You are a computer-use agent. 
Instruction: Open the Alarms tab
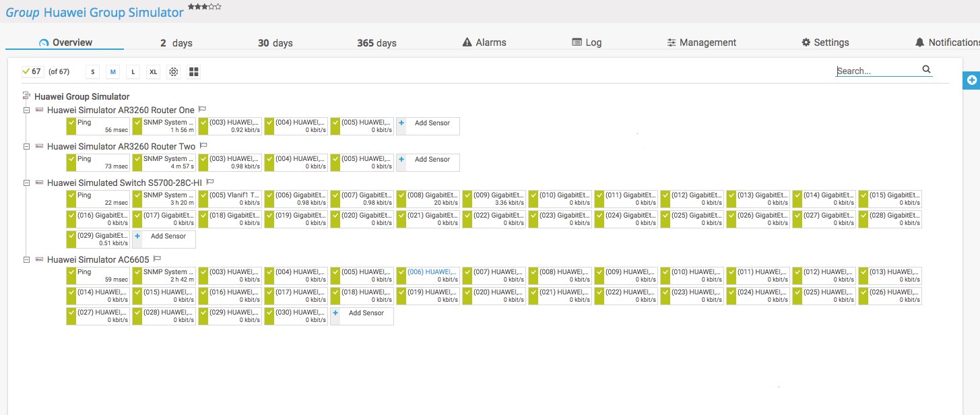point(484,42)
